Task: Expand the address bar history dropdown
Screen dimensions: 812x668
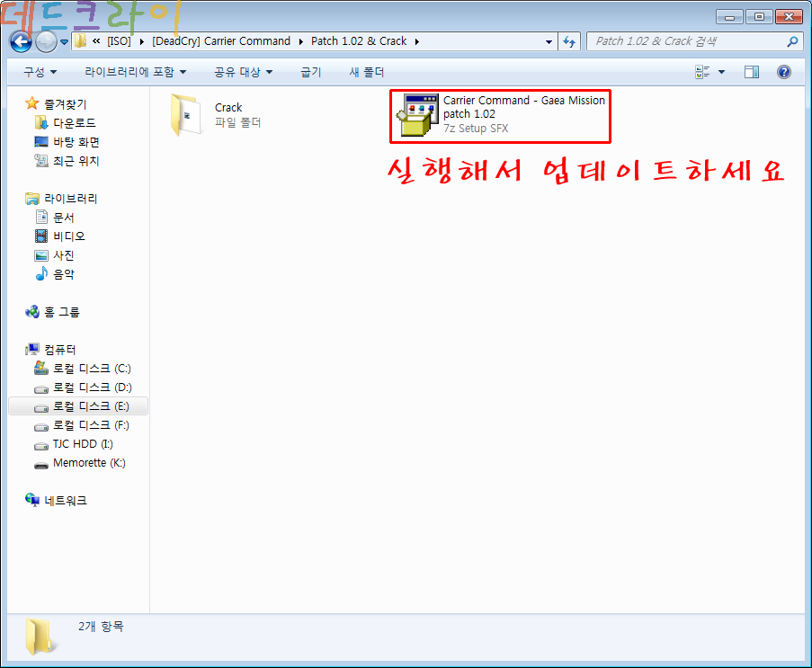Action: tap(549, 41)
